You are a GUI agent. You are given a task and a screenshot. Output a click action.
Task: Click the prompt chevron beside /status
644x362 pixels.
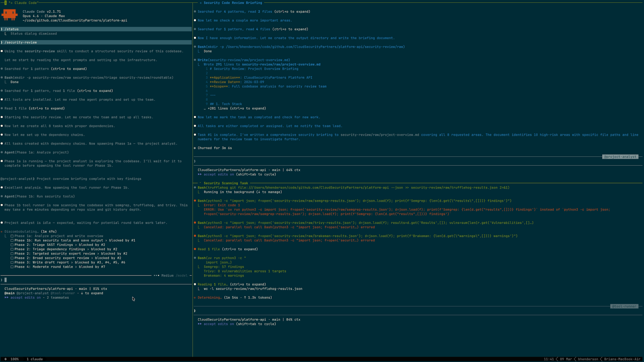[x=2, y=29]
